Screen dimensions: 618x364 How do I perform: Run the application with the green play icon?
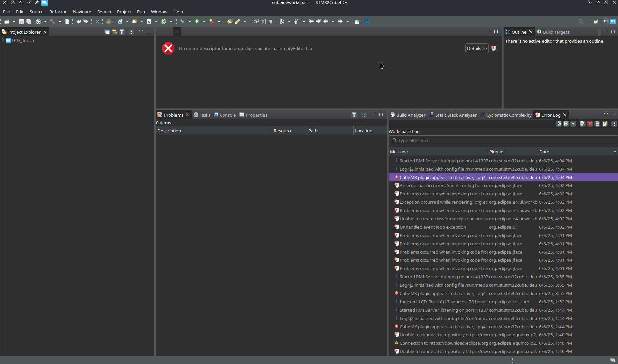pyautogui.click(x=197, y=21)
